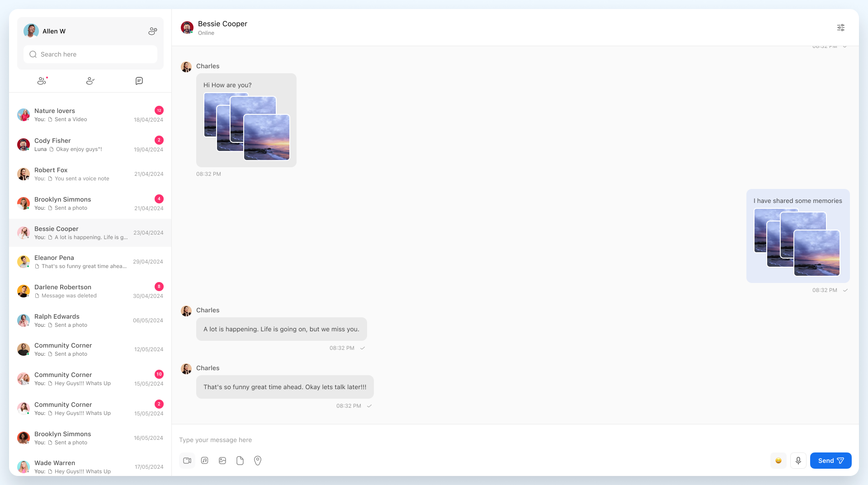Open the video attachment picker
Image resolution: width=868 pixels, height=485 pixels.
point(187,461)
